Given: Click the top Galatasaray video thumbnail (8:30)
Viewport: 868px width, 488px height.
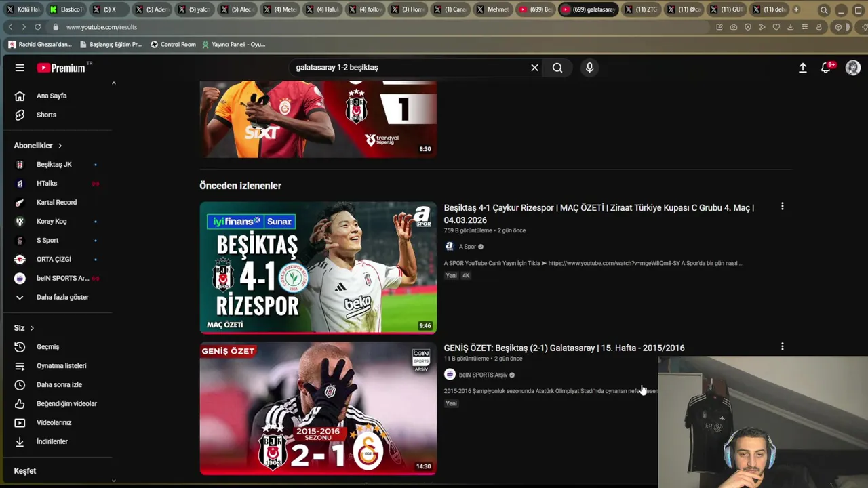Looking at the screenshot, I should tap(318, 119).
